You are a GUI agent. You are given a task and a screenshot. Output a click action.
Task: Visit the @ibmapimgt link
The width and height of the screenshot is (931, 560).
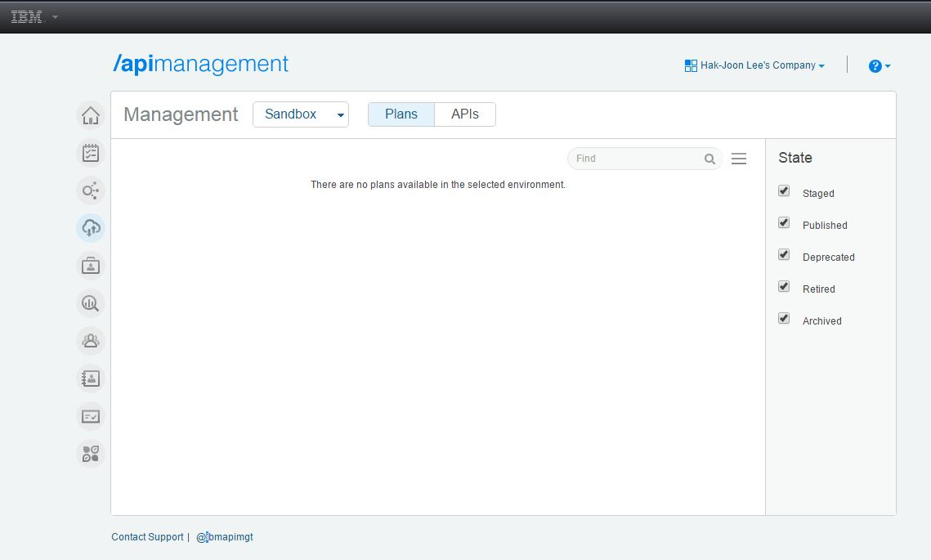(225, 537)
